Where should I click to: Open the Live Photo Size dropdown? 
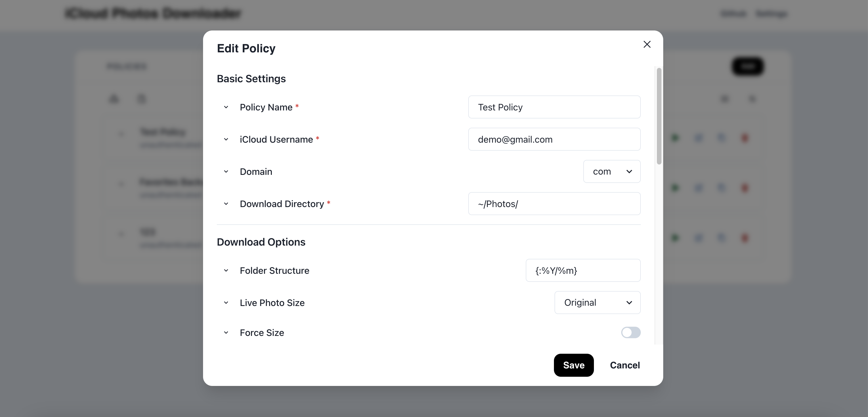597,303
